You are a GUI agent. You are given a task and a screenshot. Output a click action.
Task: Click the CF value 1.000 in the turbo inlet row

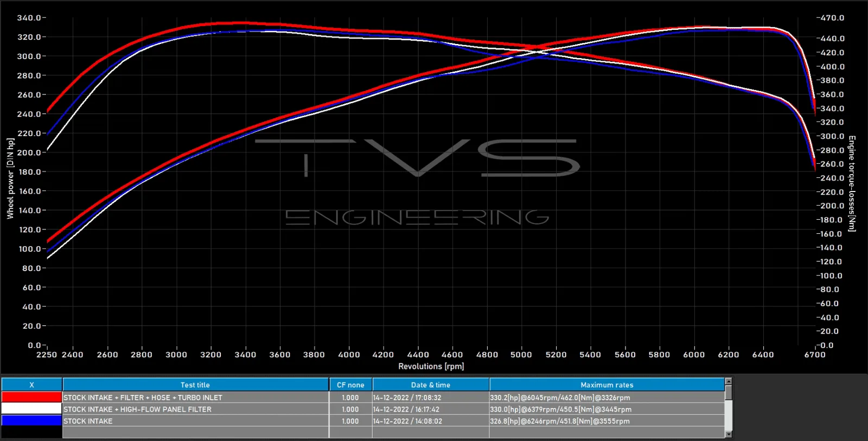point(350,398)
